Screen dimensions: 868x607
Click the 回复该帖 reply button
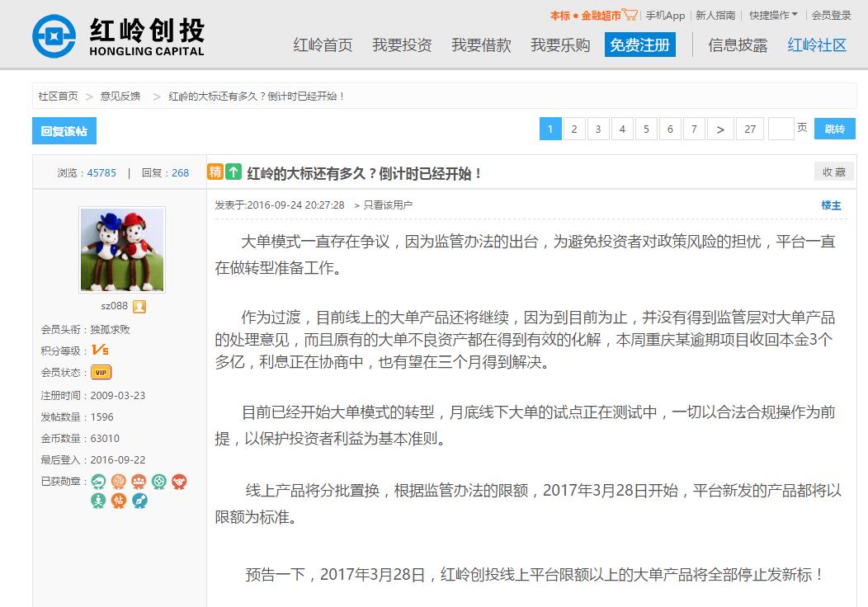[64, 130]
